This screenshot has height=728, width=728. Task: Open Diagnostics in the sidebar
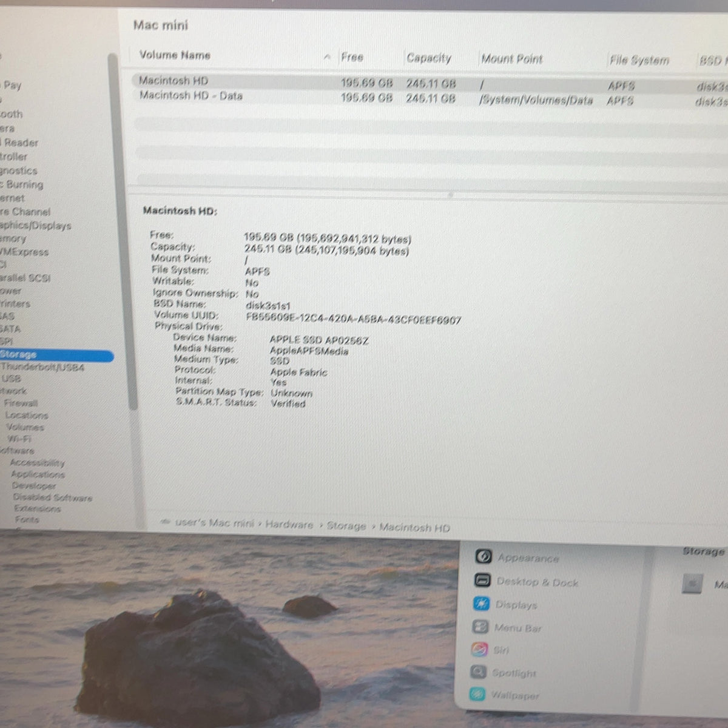[19, 171]
